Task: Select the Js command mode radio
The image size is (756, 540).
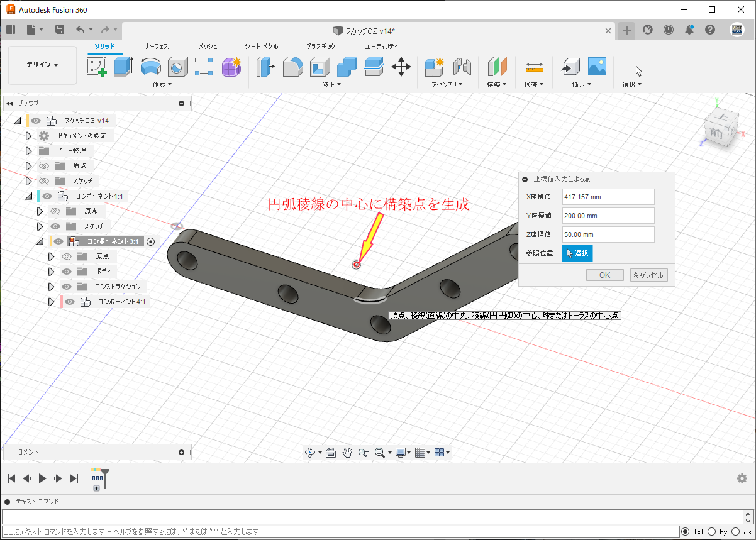Action: (x=736, y=532)
